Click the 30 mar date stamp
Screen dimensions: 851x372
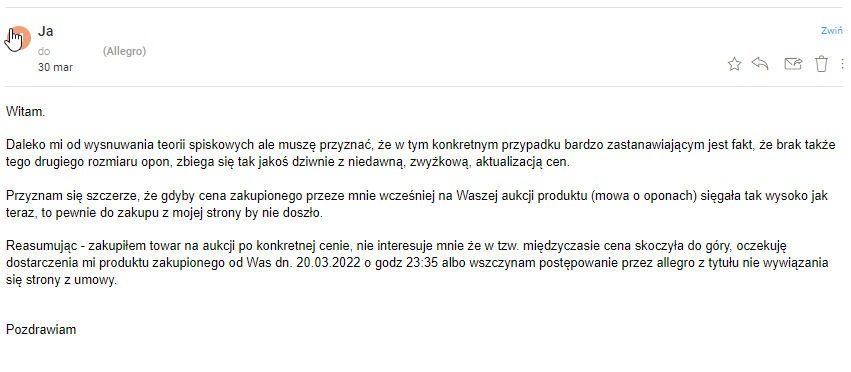(x=55, y=67)
